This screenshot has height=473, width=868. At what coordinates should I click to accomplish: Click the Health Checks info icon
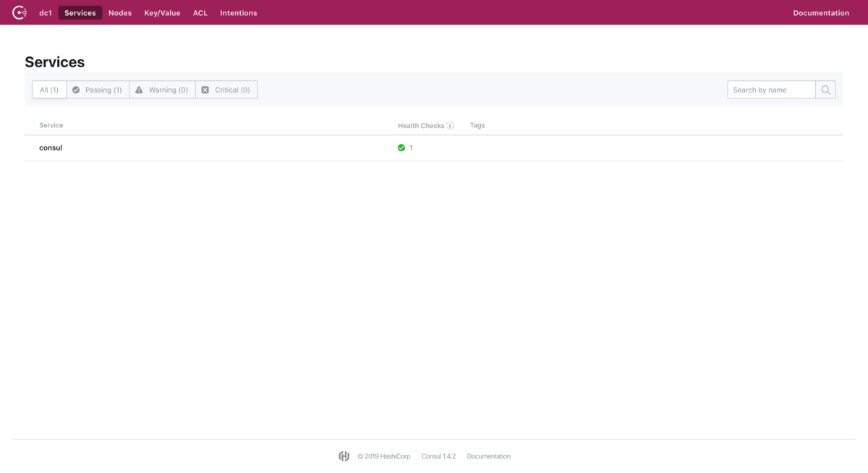[x=450, y=126]
